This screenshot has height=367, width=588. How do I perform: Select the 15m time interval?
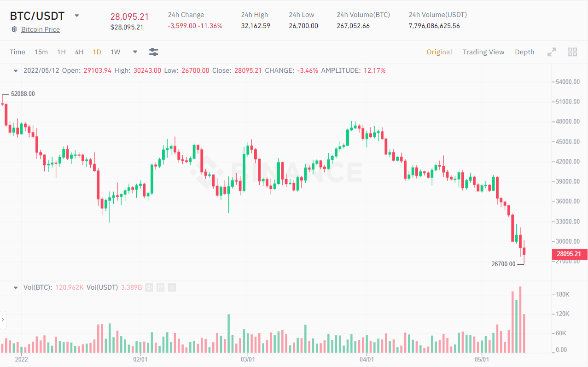(41, 52)
